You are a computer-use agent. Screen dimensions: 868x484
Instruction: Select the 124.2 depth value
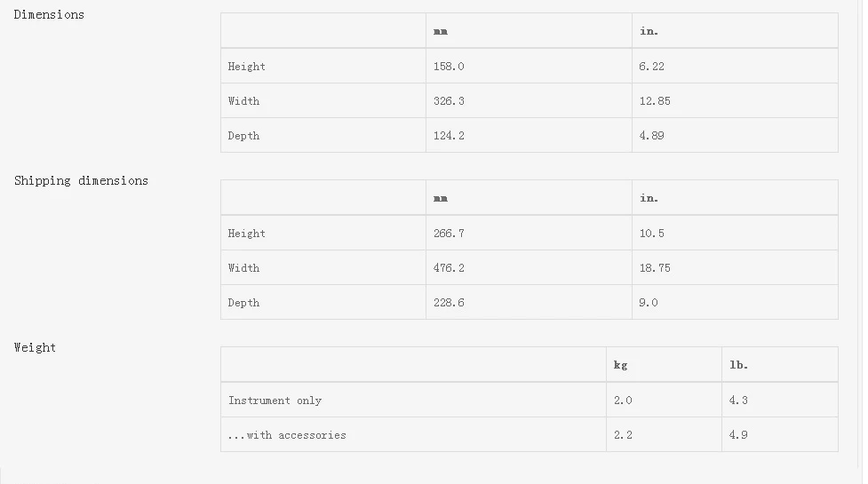[x=449, y=136]
